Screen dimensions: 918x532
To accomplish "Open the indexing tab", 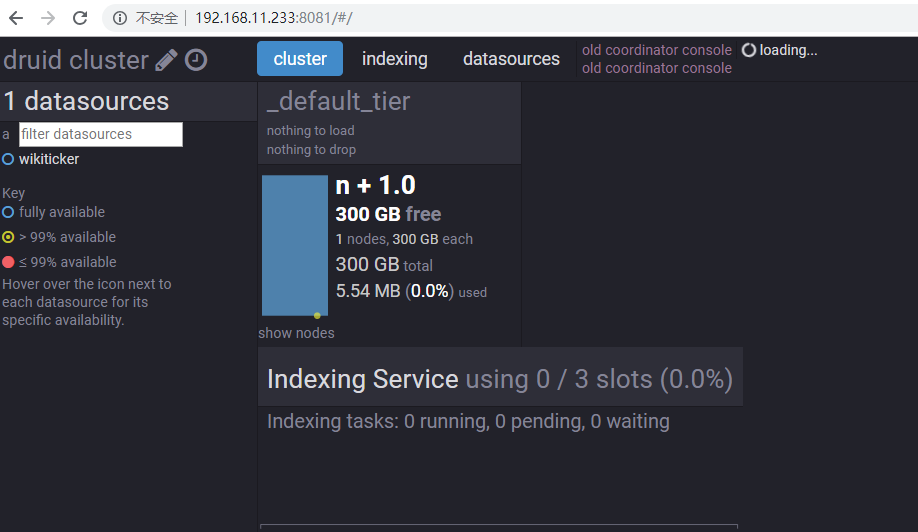I will point(395,59).
